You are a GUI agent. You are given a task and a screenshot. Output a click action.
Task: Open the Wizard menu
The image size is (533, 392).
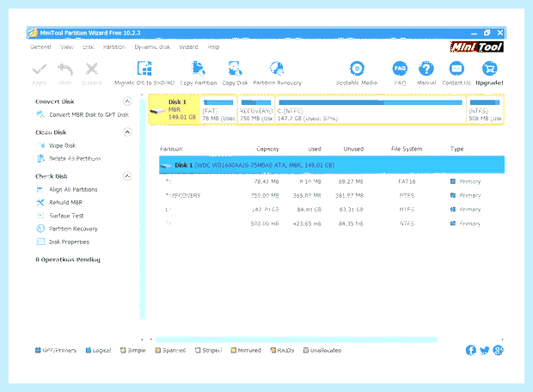[188, 47]
